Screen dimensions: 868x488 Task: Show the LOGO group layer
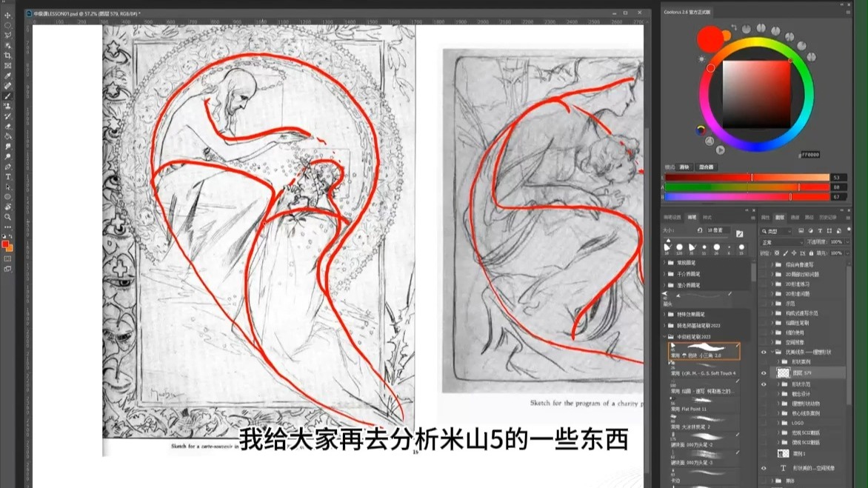click(764, 423)
